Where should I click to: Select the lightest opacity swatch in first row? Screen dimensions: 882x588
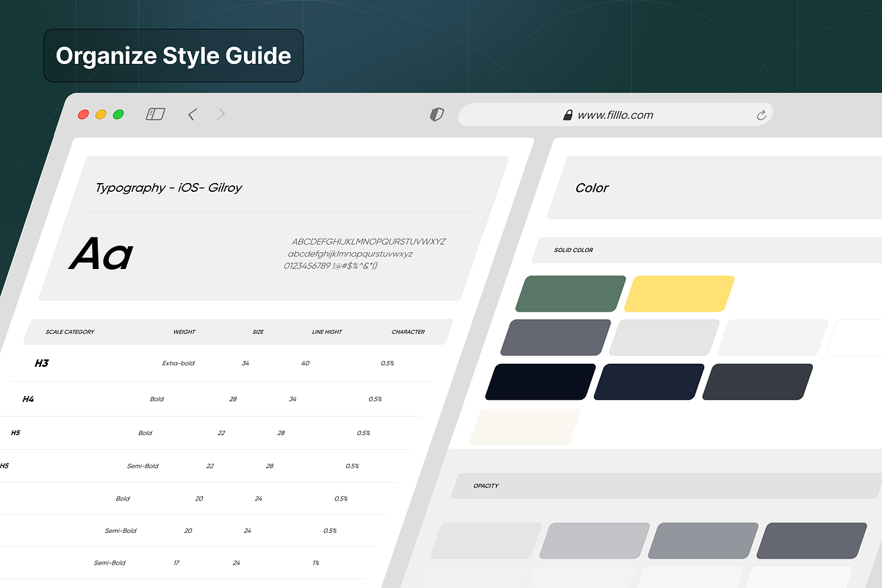coord(487,541)
